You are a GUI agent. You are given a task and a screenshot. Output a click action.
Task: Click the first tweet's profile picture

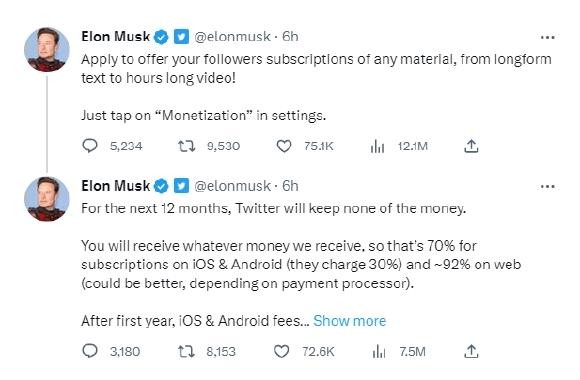(47, 49)
